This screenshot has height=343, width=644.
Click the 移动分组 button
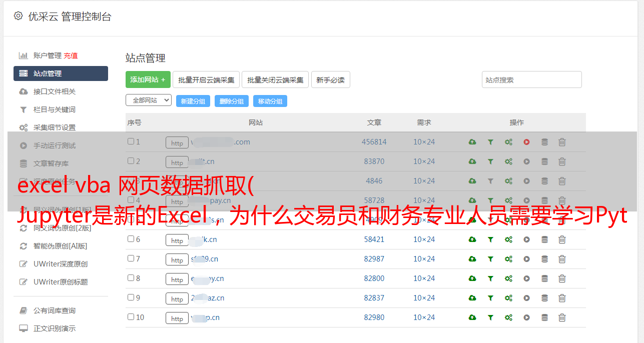(x=270, y=101)
